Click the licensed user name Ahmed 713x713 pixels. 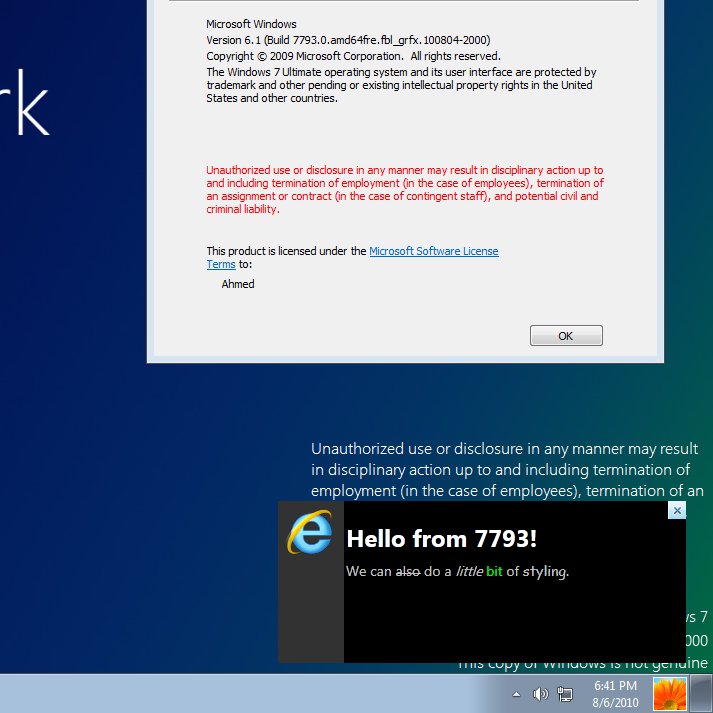point(238,284)
